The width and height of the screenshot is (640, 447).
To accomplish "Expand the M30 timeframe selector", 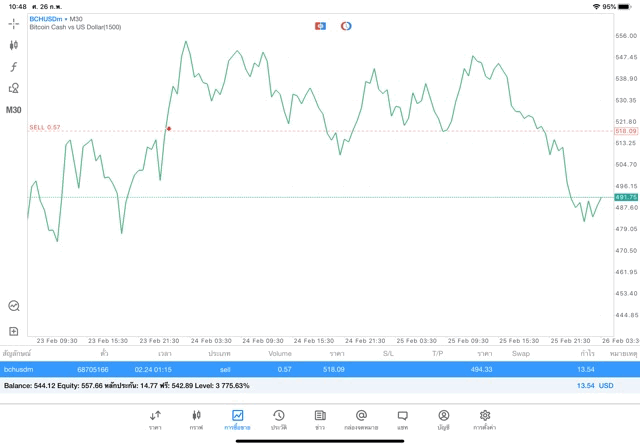I will pos(14,110).
